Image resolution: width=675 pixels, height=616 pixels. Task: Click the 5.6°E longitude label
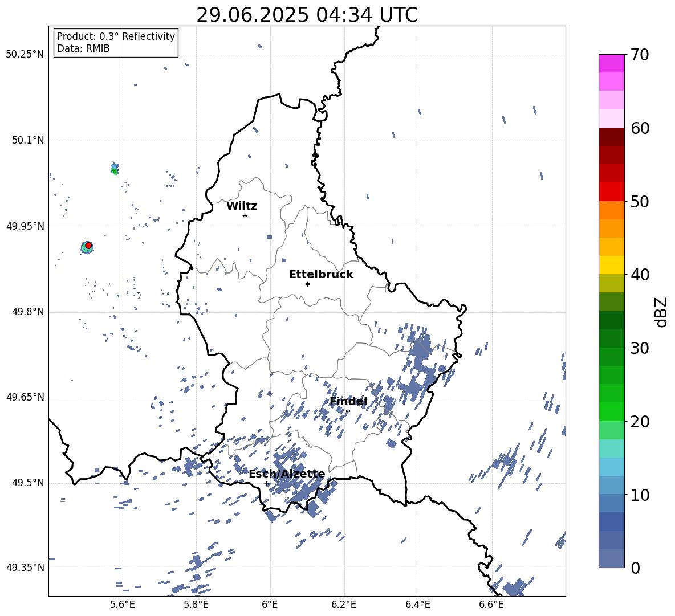coord(122,605)
